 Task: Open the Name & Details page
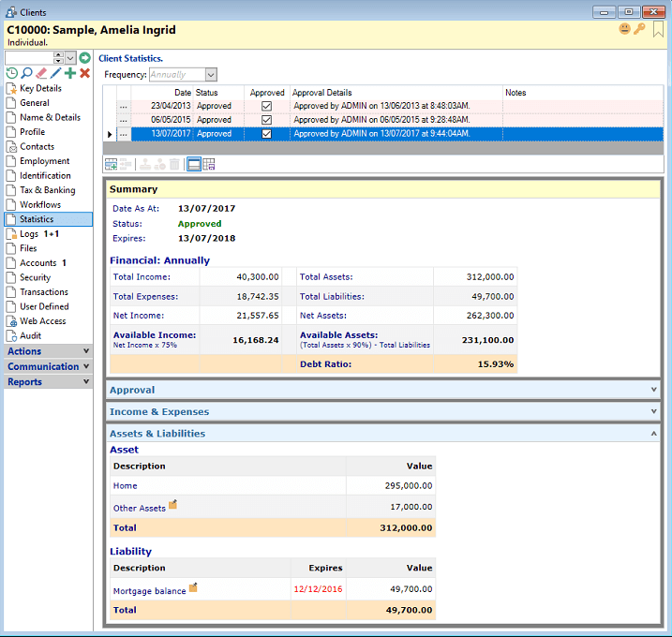(50, 117)
